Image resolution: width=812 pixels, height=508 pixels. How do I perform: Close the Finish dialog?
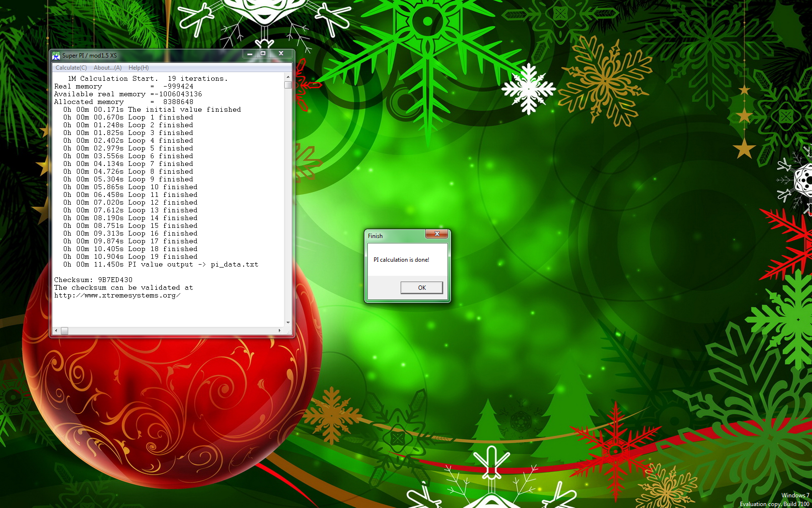(x=437, y=234)
